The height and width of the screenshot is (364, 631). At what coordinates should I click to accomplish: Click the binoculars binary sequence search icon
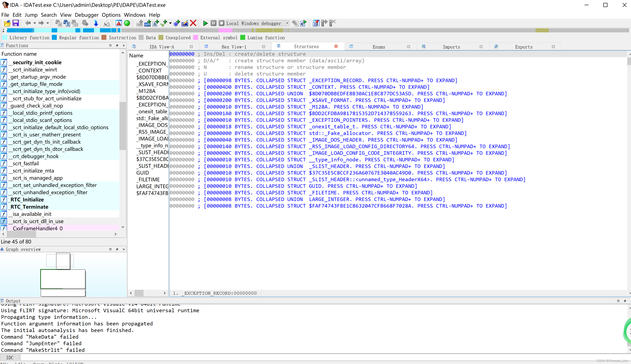tap(75, 23)
